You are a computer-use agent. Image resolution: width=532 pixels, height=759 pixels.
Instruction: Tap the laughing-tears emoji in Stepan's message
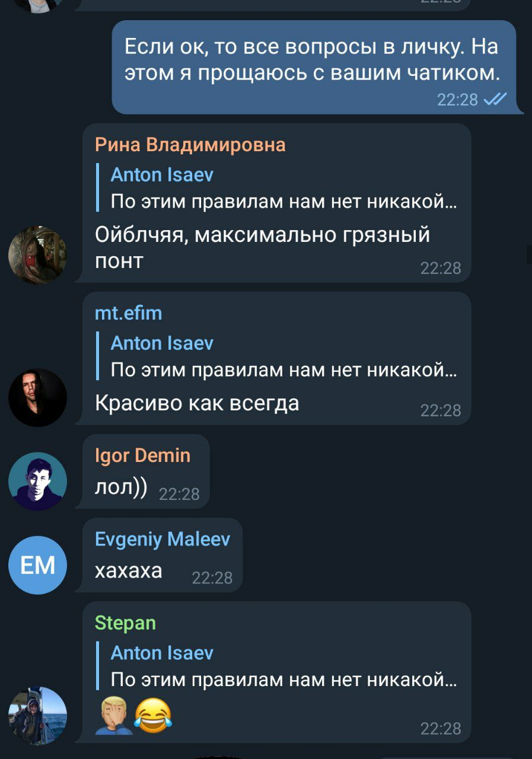pyautogui.click(x=153, y=715)
